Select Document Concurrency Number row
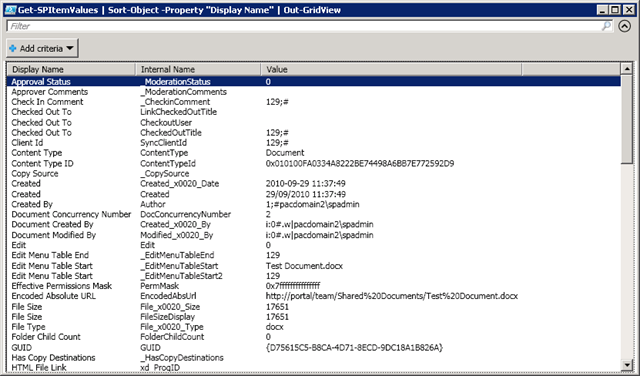640x376 pixels. [x=313, y=214]
